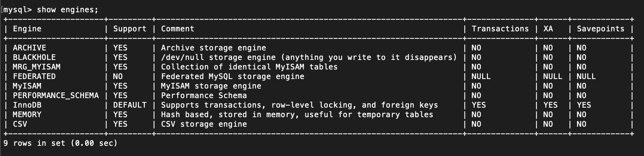Click the MRG_MYISAM engine name
The width and height of the screenshot is (644, 156).
tap(37, 67)
